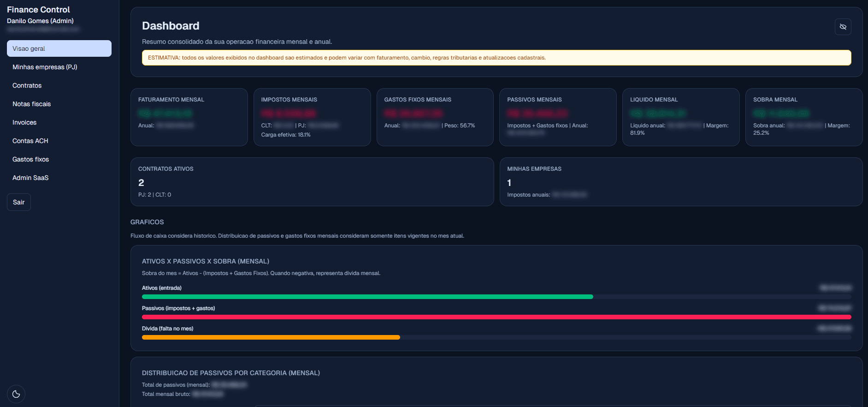Select the Contratos Ativos label
This screenshot has width=868, height=407.
click(x=165, y=169)
